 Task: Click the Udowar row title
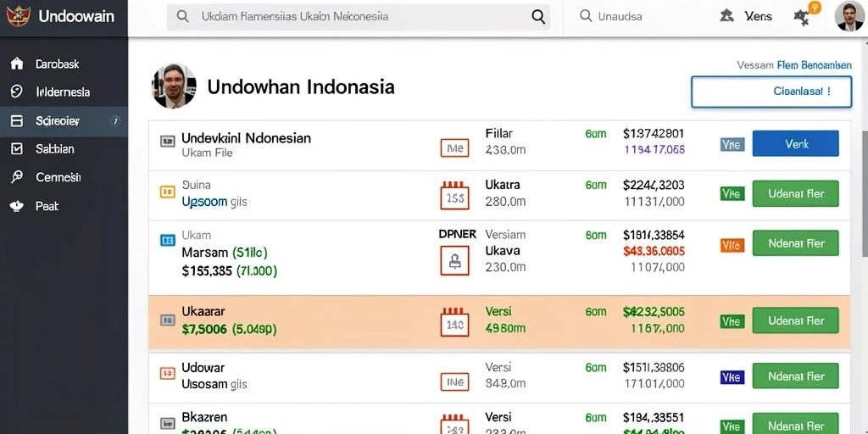click(203, 368)
